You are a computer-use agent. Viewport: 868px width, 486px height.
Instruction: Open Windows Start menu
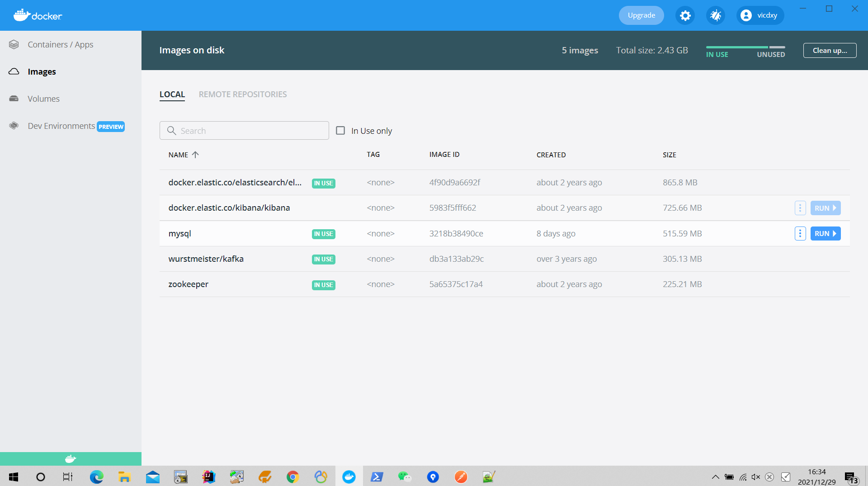click(x=14, y=477)
